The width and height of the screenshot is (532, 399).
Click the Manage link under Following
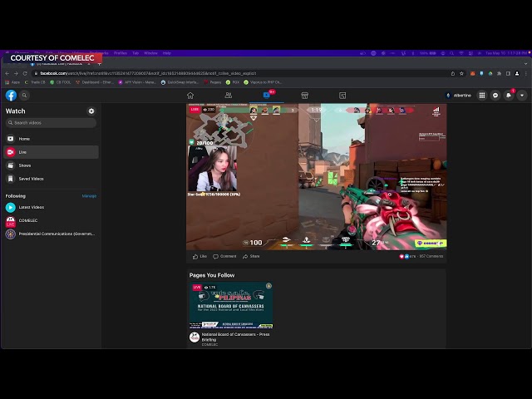tap(89, 196)
